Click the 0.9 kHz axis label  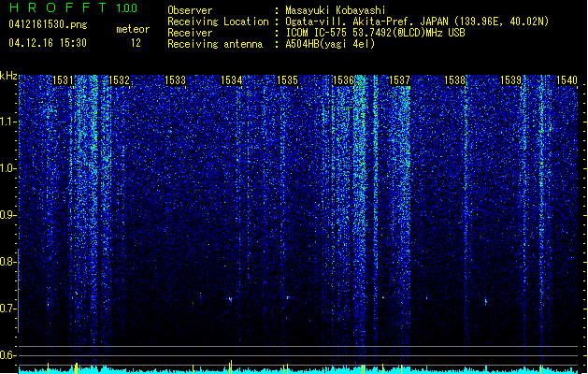coord(8,215)
